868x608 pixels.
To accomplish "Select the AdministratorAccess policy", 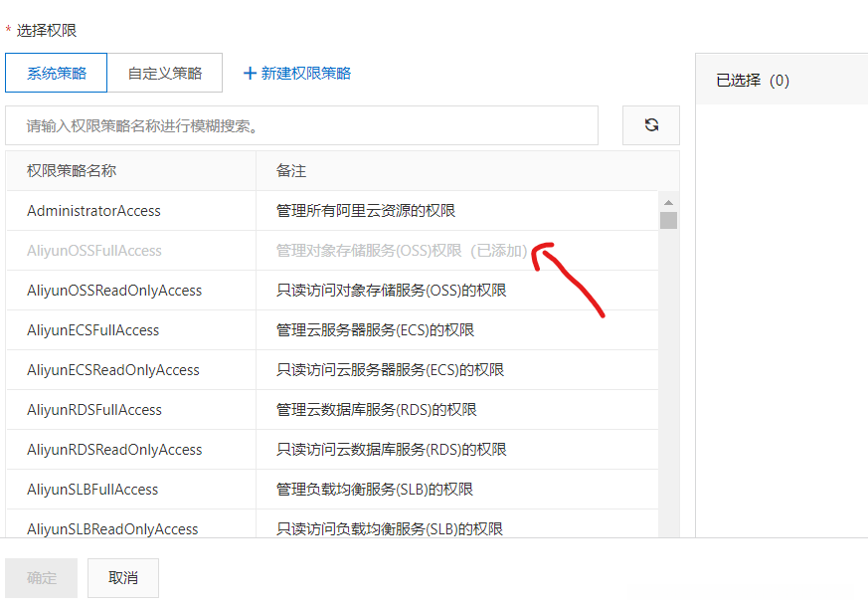I will 93,211.
